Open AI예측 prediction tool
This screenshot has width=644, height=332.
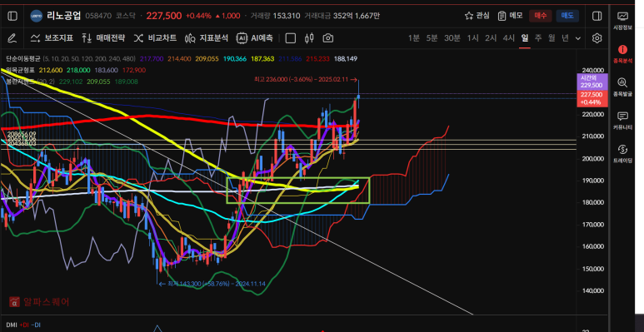coord(255,38)
